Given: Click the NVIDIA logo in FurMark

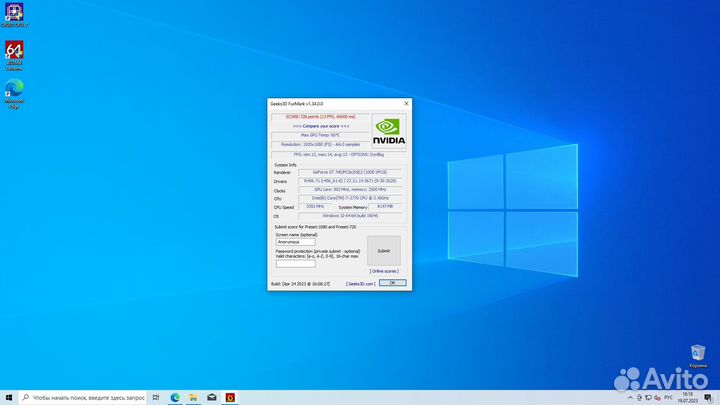Looking at the screenshot, I should point(388,131).
